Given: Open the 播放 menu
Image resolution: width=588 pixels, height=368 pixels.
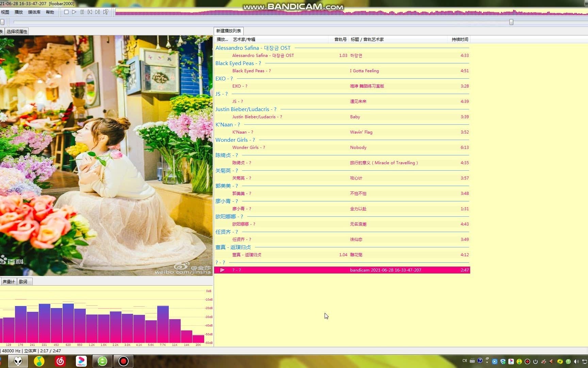Looking at the screenshot, I should tap(19, 12).
